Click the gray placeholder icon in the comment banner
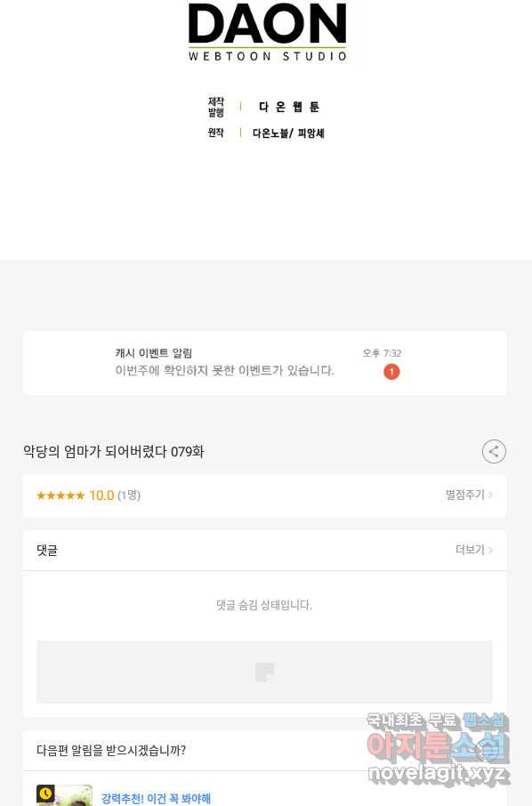This screenshot has height=806, width=532. tap(265, 672)
